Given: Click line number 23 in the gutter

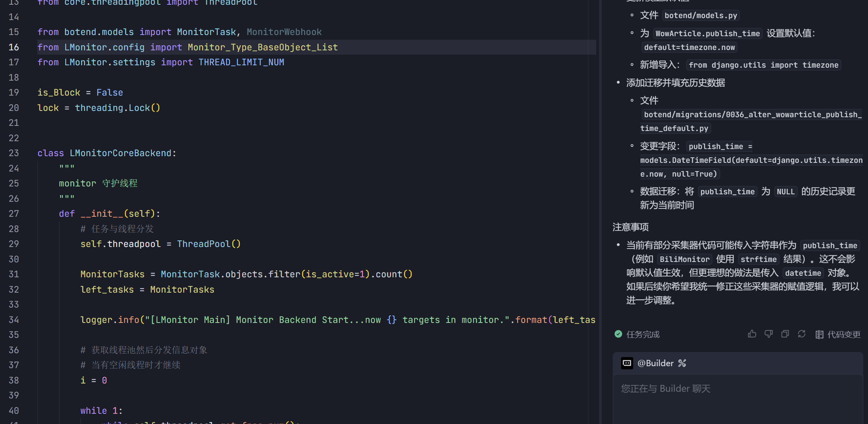Looking at the screenshot, I should 14,153.
